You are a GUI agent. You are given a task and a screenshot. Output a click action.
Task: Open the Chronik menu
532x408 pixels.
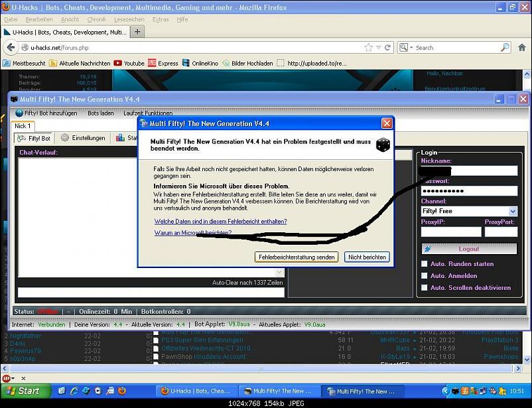(x=96, y=19)
